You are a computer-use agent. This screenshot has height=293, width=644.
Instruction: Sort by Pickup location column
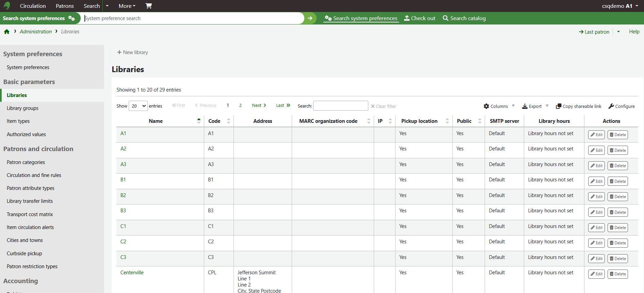424,121
